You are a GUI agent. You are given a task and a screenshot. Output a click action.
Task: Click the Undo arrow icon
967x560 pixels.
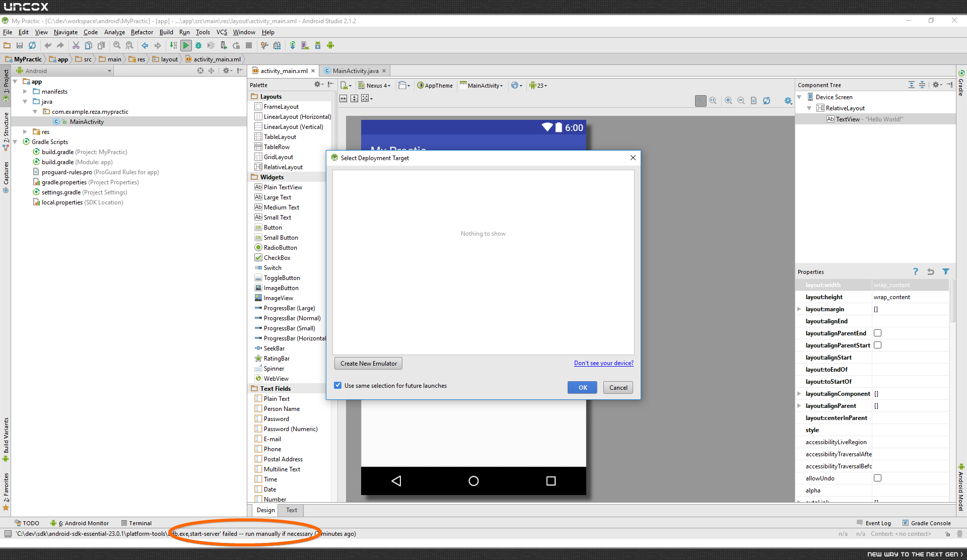point(48,45)
